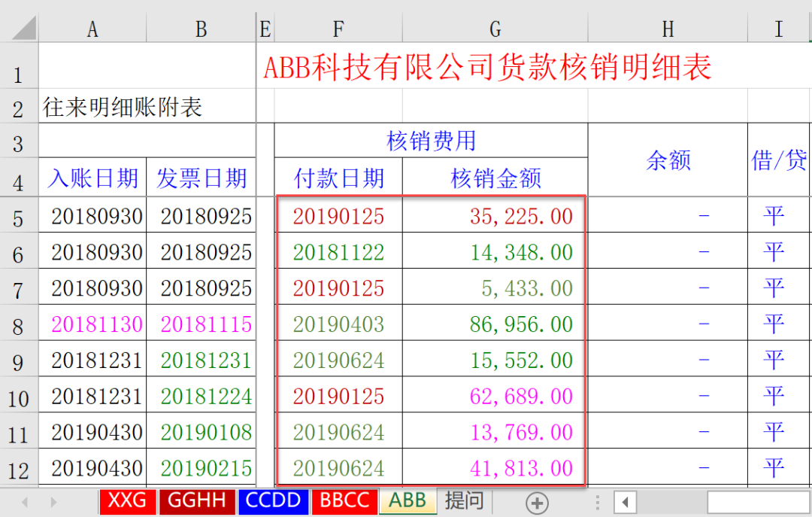Click the 平 cell in row 12

(778, 467)
